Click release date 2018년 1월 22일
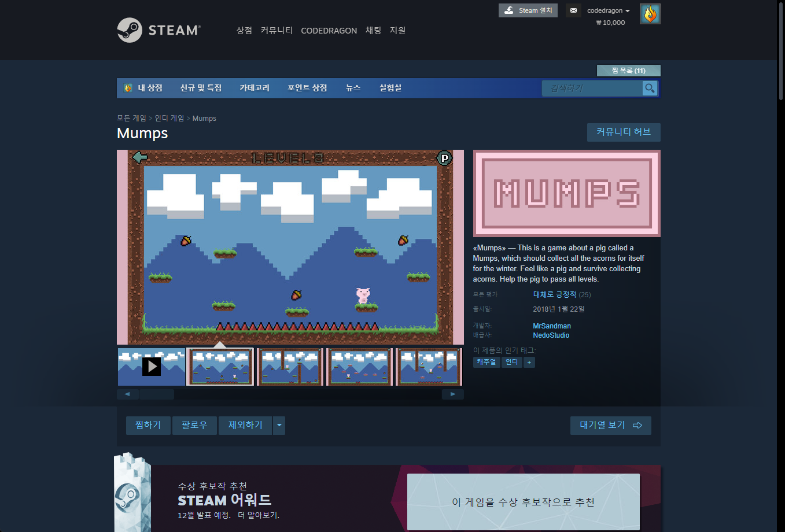Screen dimensions: 785x532 point(559,309)
